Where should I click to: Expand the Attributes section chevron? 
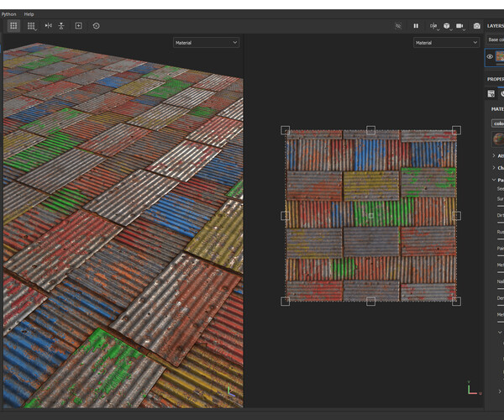tap(494, 155)
